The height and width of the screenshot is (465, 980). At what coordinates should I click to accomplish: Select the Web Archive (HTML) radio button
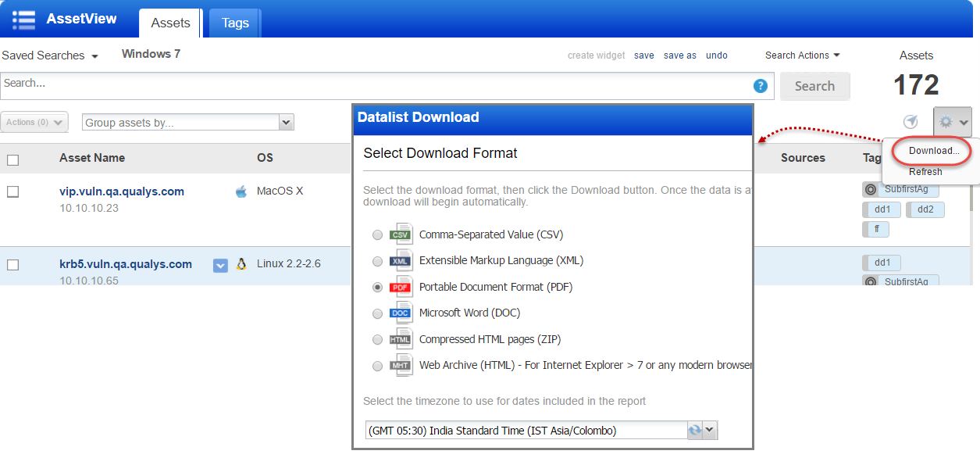point(378,366)
